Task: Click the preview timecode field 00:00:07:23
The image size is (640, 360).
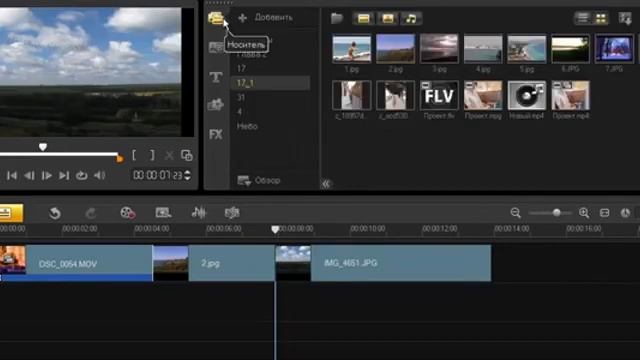Action: (x=158, y=176)
